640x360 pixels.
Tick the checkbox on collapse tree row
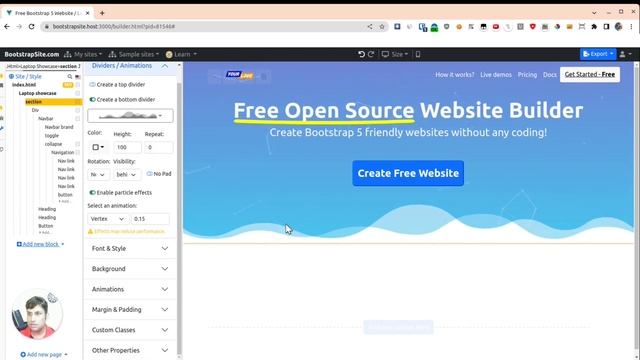tap(78, 144)
